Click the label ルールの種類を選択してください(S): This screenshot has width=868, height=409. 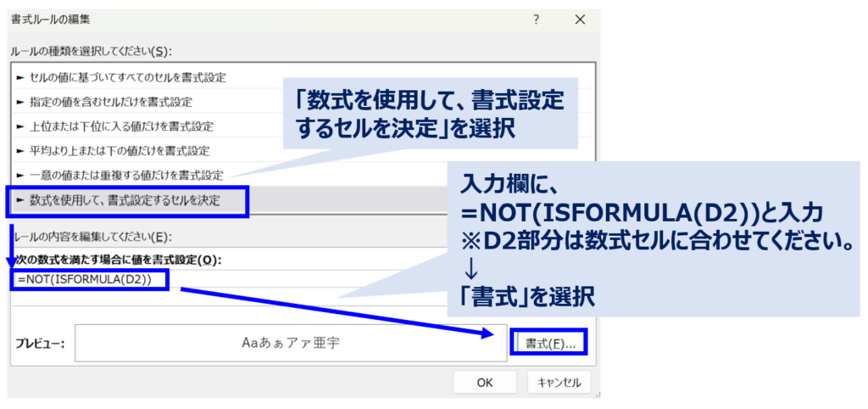(92, 52)
